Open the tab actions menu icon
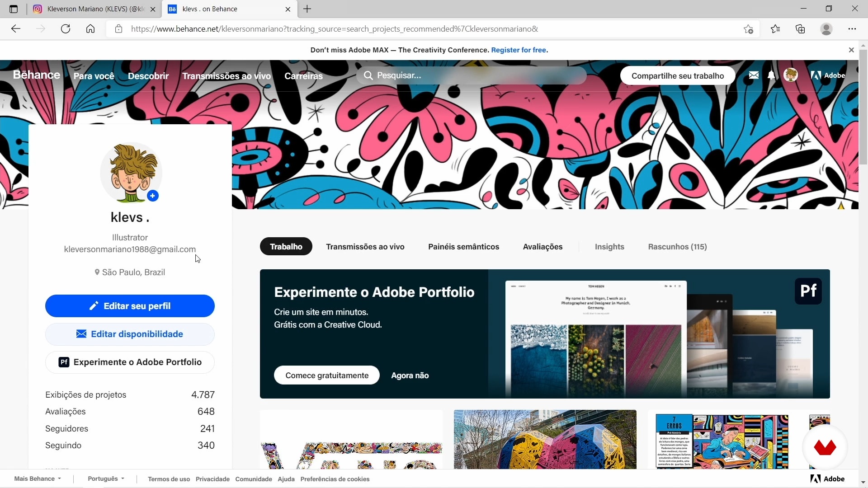 pyautogui.click(x=14, y=9)
